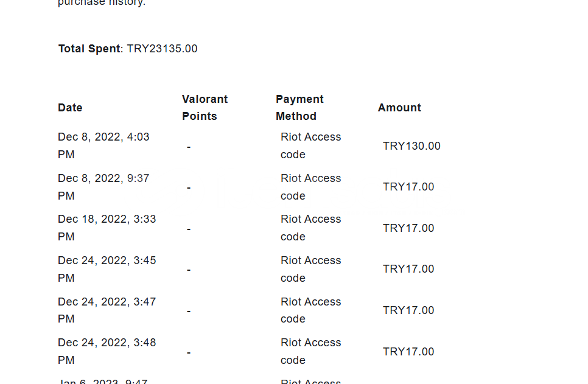Click the Dec 18, 2022, 3:33 PM date

tap(107, 228)
